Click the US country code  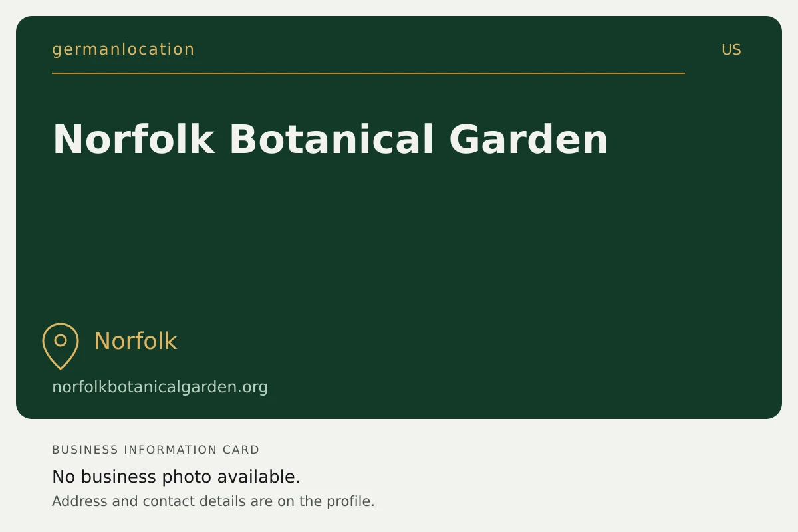731,50
